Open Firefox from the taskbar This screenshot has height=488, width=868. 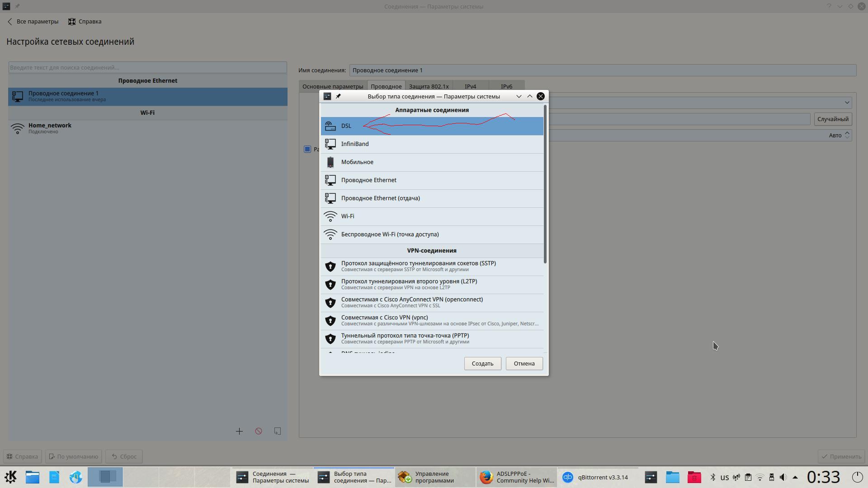click(516, 477)
